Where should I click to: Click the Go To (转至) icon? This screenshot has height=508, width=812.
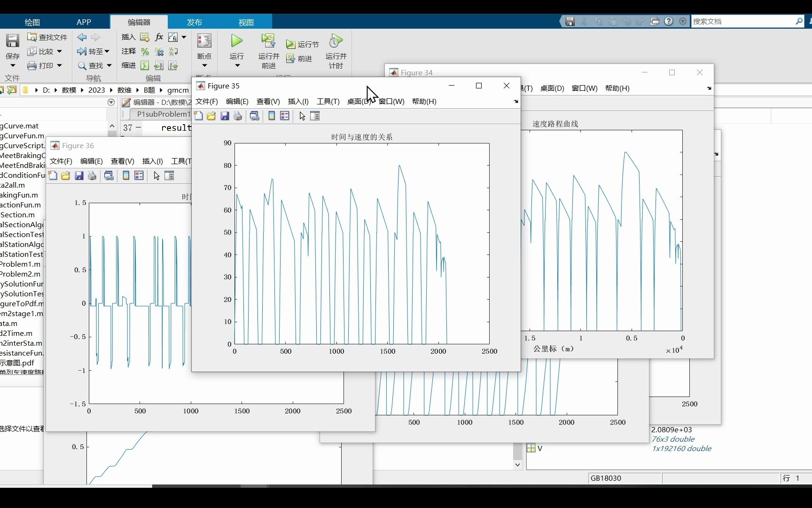point(82,51)
